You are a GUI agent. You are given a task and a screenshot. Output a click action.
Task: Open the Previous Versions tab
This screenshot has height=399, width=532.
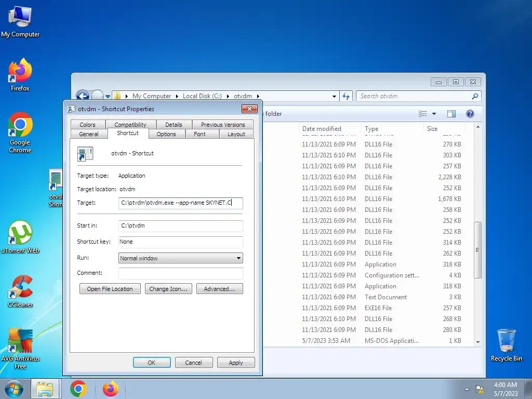222,125
